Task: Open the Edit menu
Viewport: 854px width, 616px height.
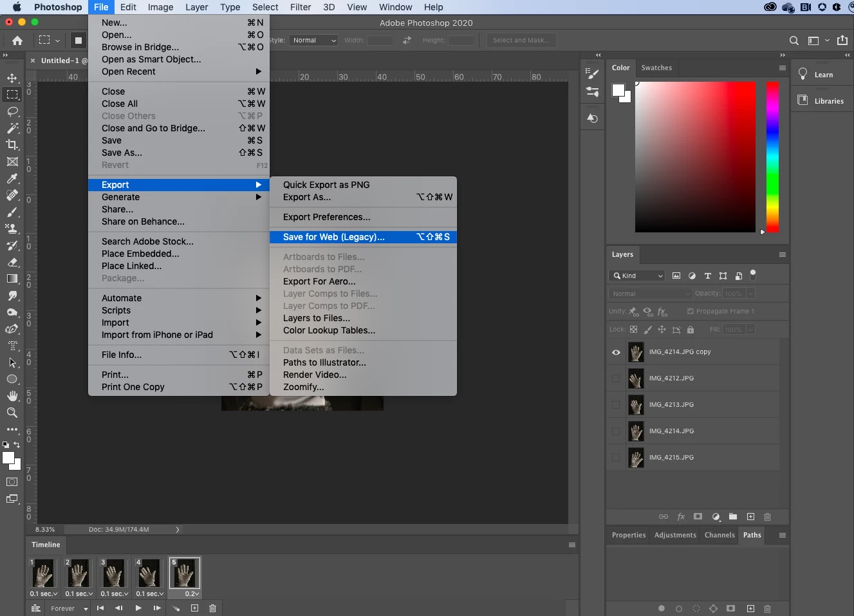Action: point(128,7)
